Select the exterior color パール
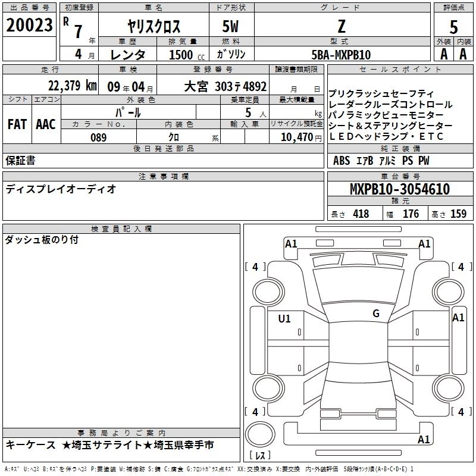The width and height of the screenshot is (476, 476). pos(128,112)
